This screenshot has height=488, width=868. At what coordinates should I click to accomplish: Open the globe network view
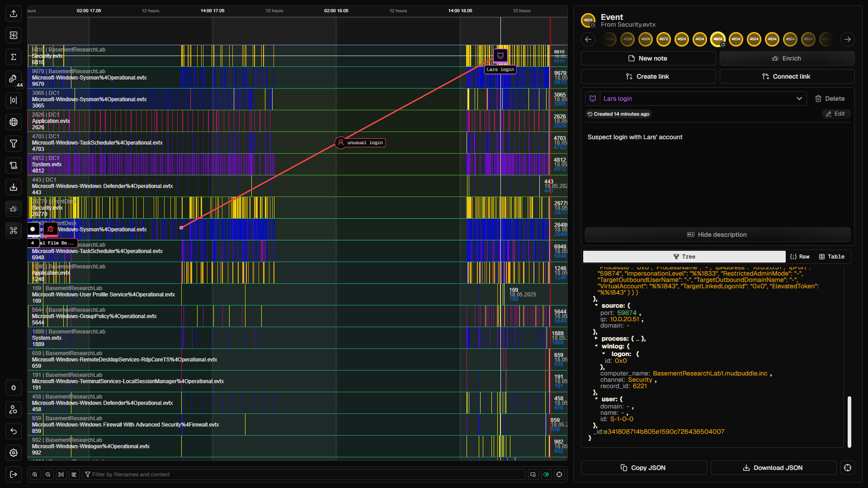tap(14, 122)
